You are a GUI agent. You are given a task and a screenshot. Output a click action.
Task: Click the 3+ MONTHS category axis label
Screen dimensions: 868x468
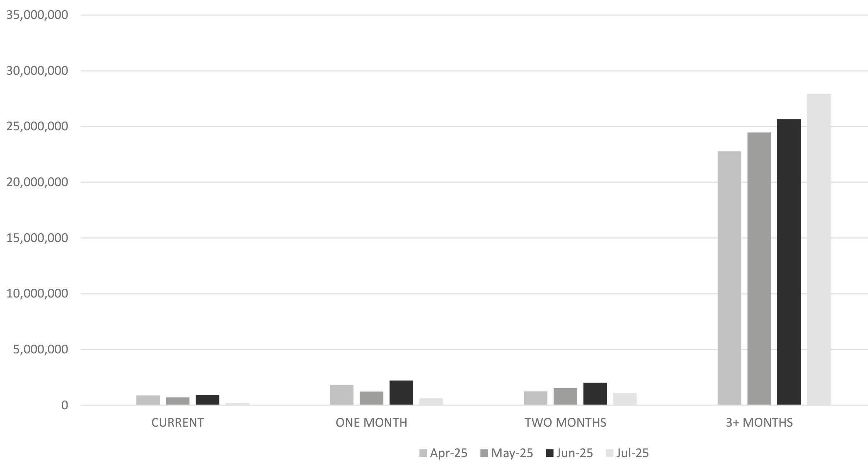pos(759,423)
